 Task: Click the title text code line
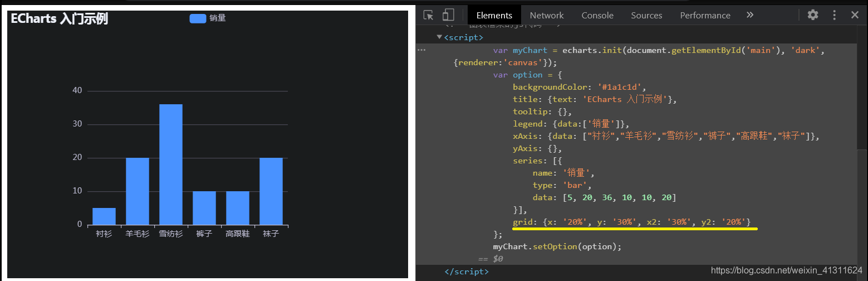[595, 99]
